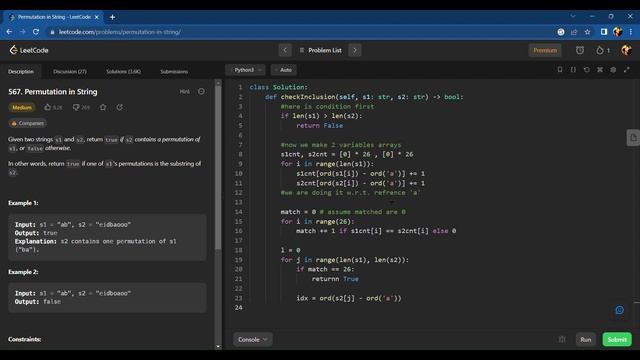Click the Hint link

pos(184,91)
